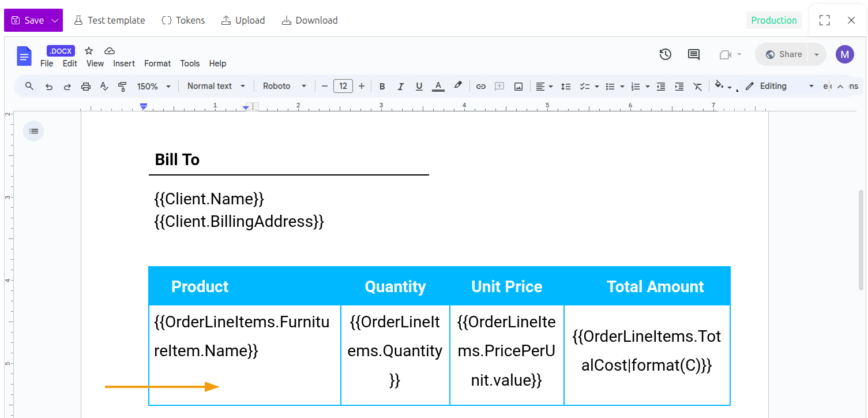Screen dimensions: 868x418
Task: Click the Production label button
Action: (774, 20)
